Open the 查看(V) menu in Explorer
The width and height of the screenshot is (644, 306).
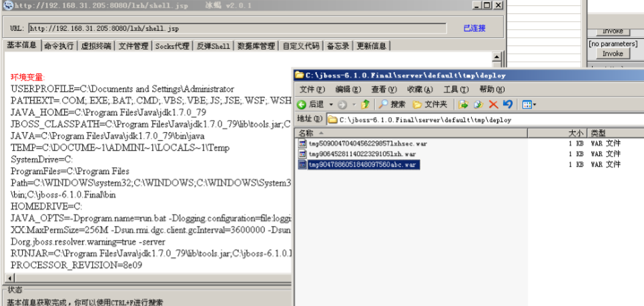click(384, 89)
